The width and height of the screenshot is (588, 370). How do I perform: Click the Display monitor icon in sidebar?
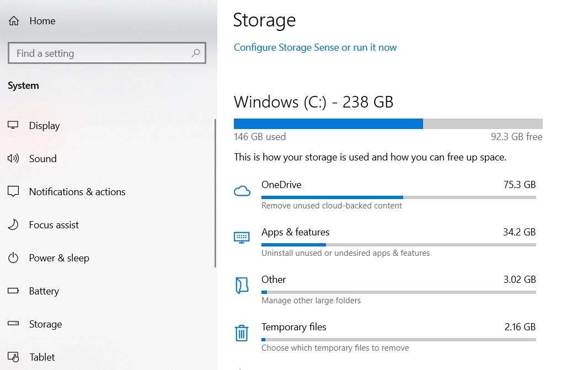coord(13,125)
